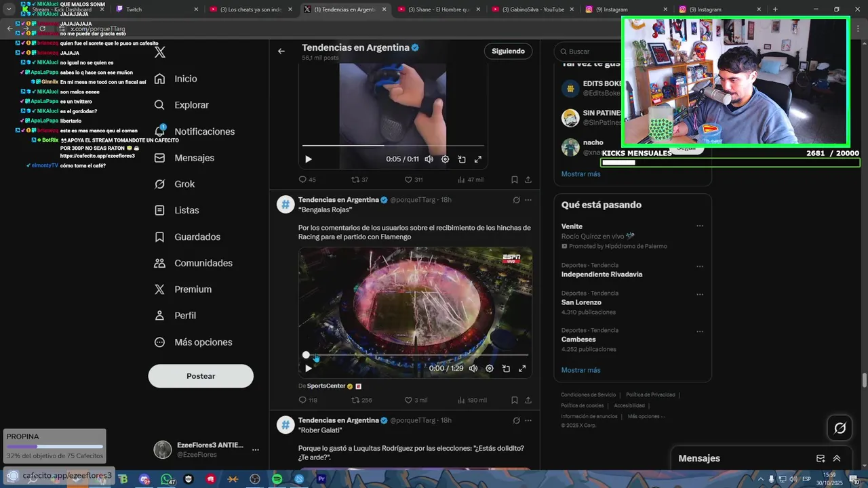Play the top video at 0:05 / 0:11
Image resolution: width=868 pixels, height=488 pixels.
tap(309, 159)
